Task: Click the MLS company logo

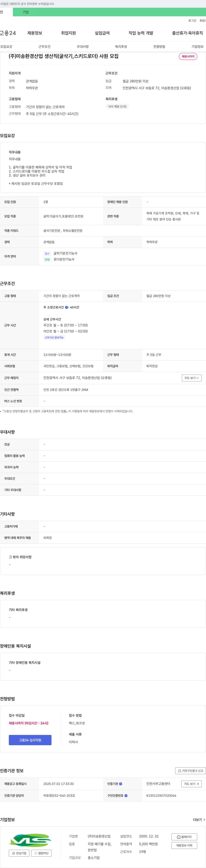Action: pos(30,841)
